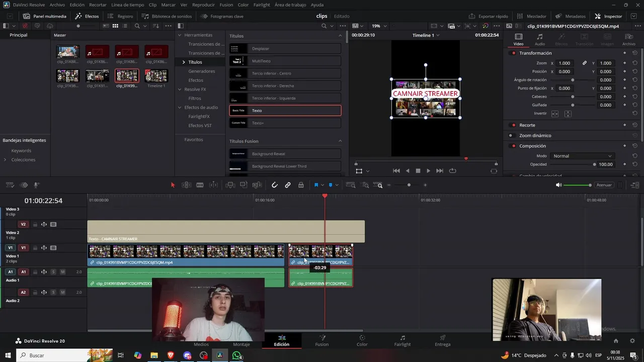Add a blue marker on timeline
Viewport: 644px width, 362px height.
tap(331, 185)
